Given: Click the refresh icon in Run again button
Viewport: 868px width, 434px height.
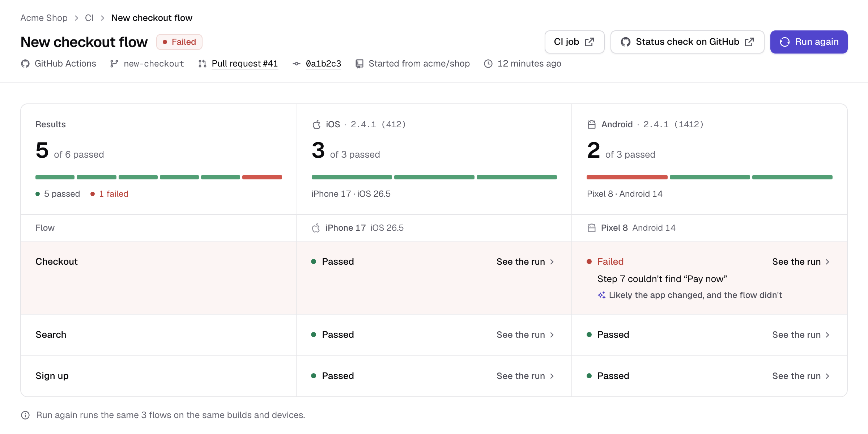Looking at the screenshot, I should pyautogui.click(x=785, y=42).
